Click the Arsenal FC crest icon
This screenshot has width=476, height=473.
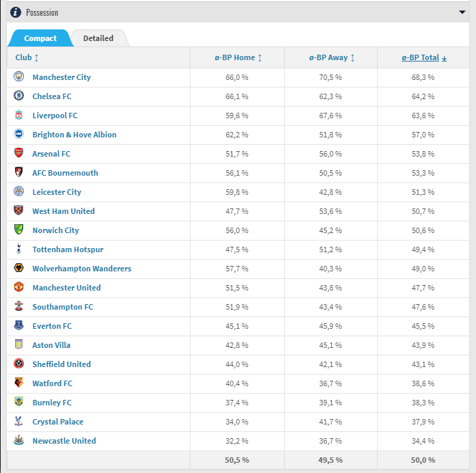[19, 153]
